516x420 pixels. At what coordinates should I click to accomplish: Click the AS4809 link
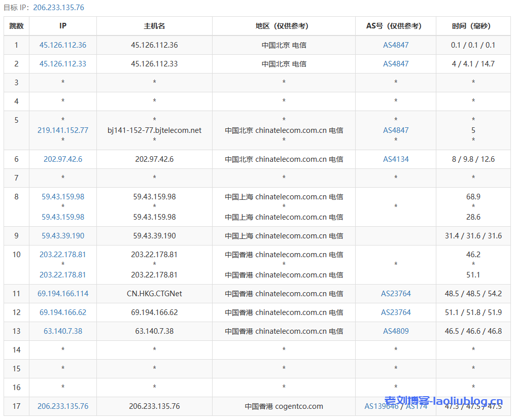coord(395,331)
